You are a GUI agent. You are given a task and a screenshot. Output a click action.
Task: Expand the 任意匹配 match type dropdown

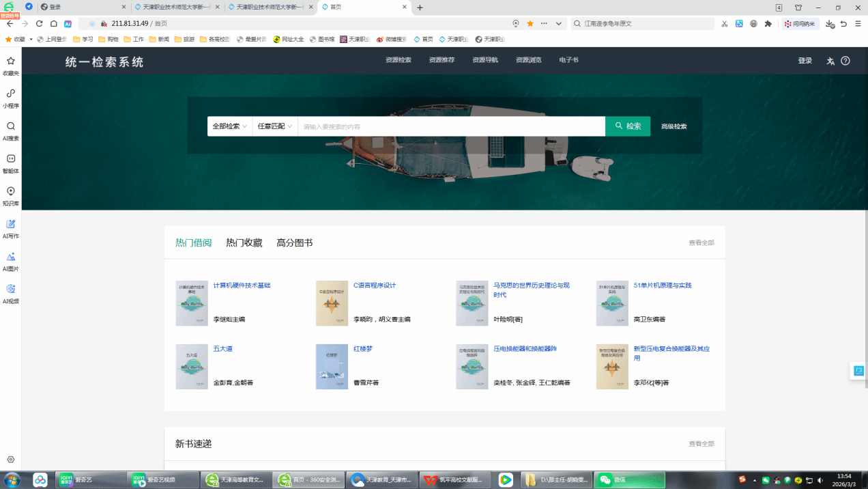click(x=274, y=126)
